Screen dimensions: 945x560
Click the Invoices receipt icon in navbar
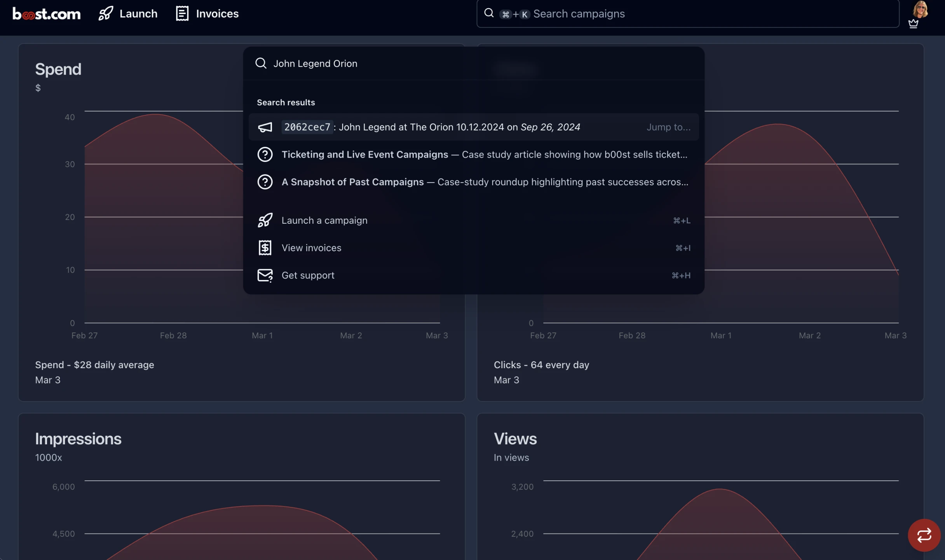coord(182,14)
